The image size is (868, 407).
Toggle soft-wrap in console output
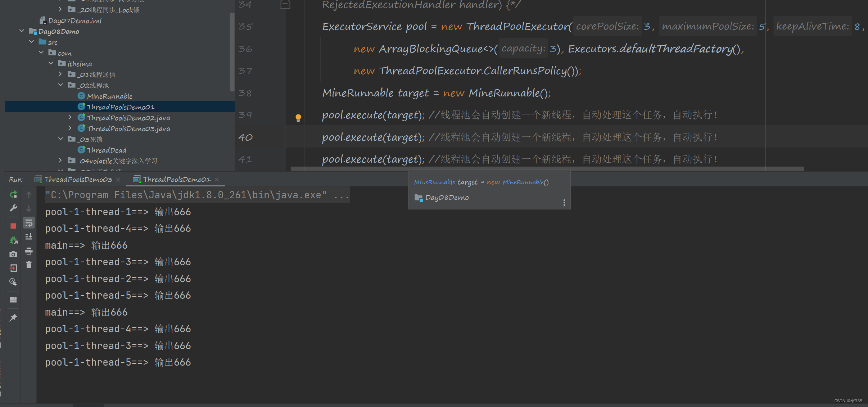click(x=29, y=223)
